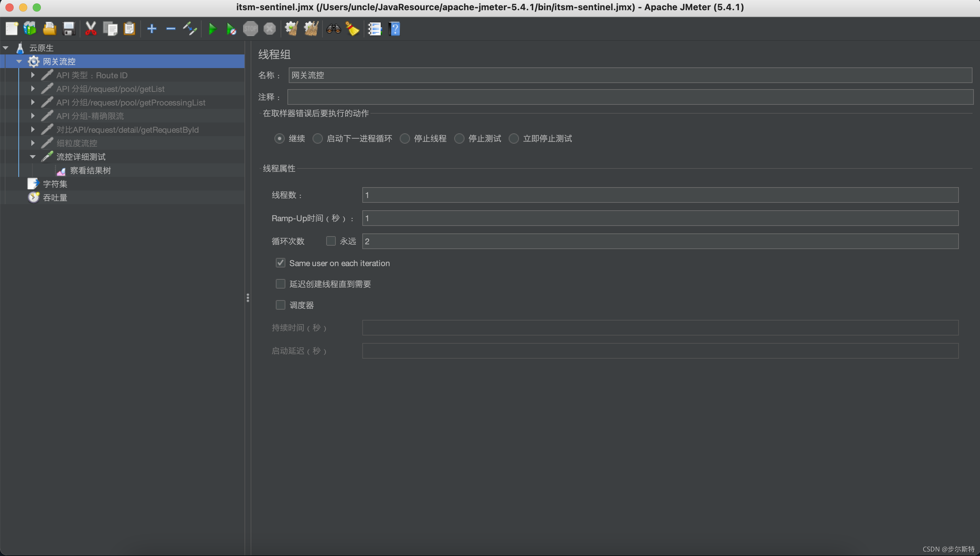The image size is (980, 556).
Task: Click the Start no pauses icon
Action: tap(232, 29)
